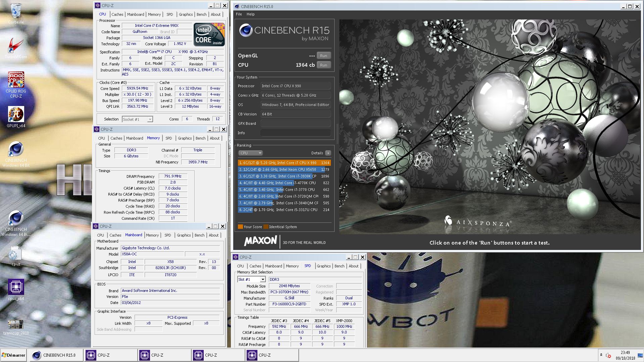Run the CPU benchmark
The width and height of the screenshot is (644, 362).
point(324,65)
